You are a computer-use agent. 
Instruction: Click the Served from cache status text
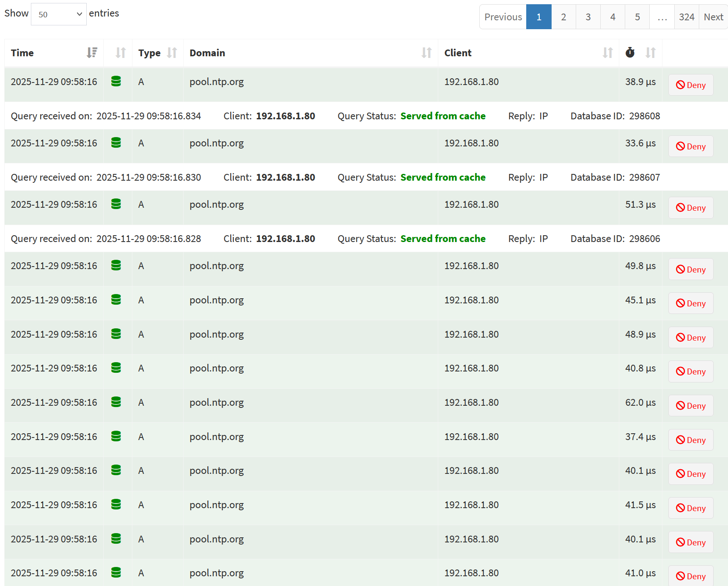pos(443,116)
